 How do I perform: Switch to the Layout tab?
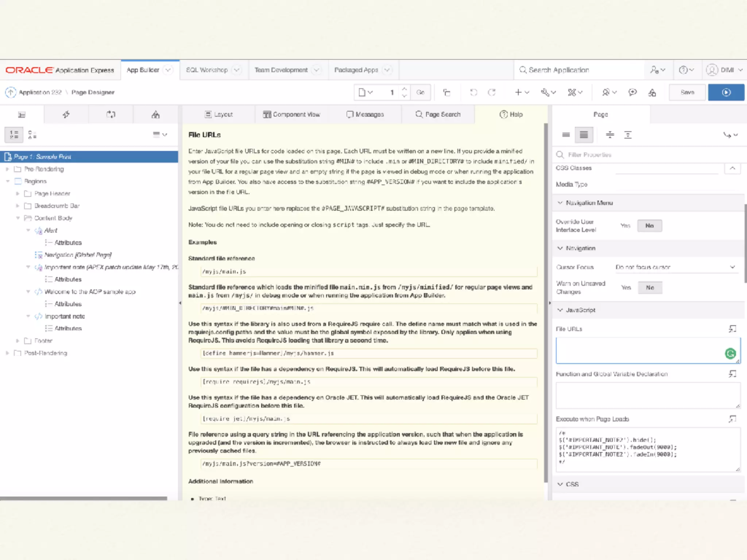(218, 114)
